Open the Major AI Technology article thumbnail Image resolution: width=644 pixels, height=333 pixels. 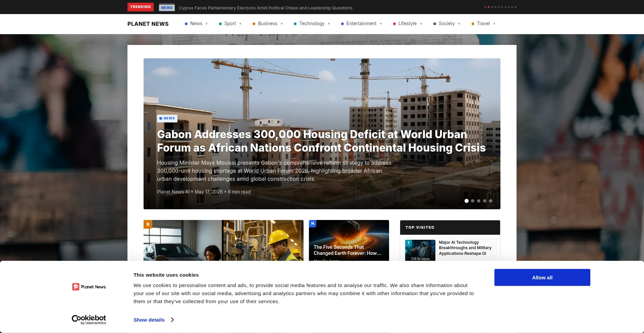[420, 250]
